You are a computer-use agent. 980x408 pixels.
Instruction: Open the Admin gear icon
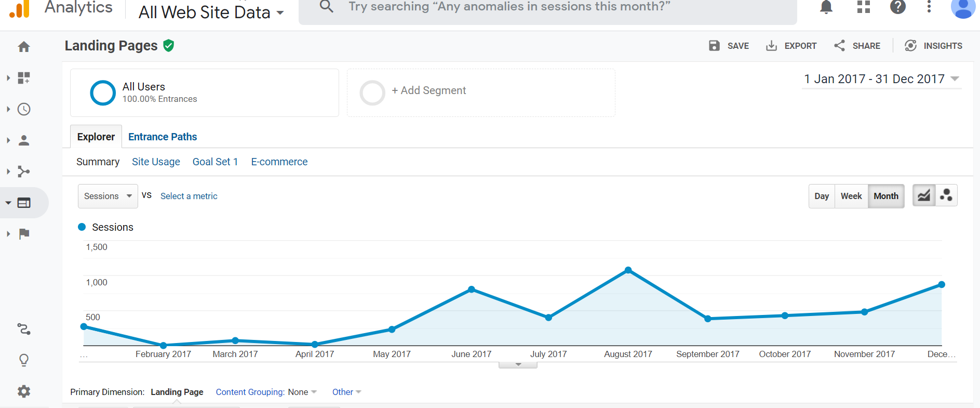[24, 391]
